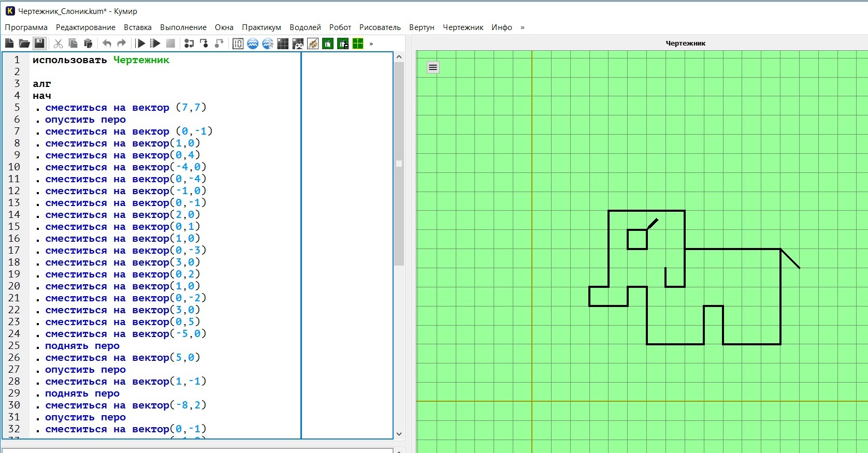Expand the toolbar overflow chevron

point(371,43)
